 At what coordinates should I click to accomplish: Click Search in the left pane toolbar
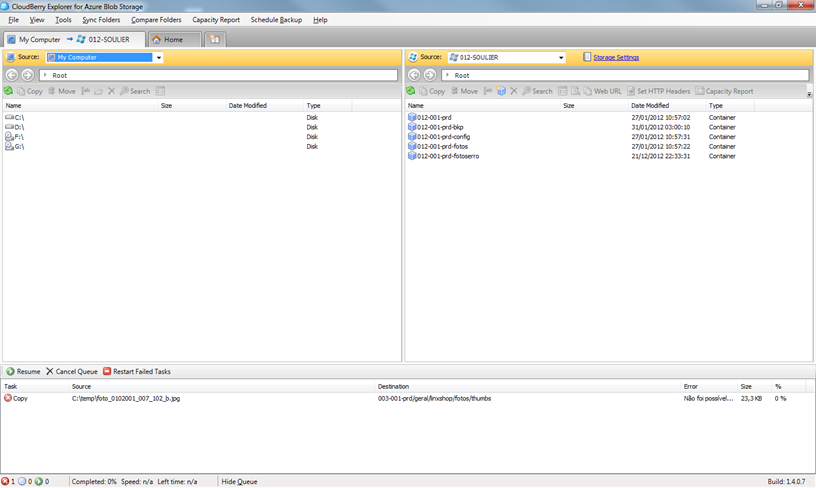click(135, 91)
